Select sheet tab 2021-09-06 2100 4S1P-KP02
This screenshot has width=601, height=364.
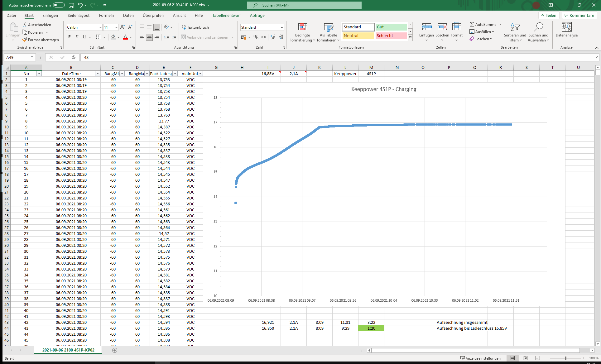tap(68, 350)
